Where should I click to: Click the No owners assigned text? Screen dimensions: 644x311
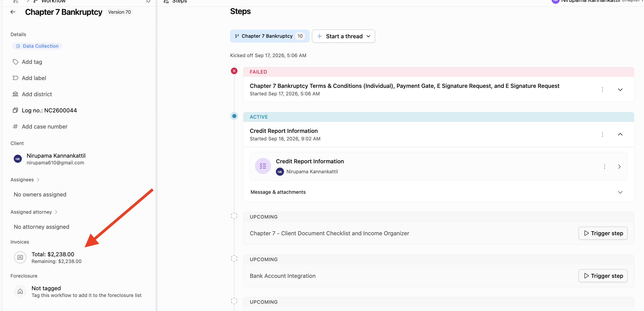(x=40, y=195)
